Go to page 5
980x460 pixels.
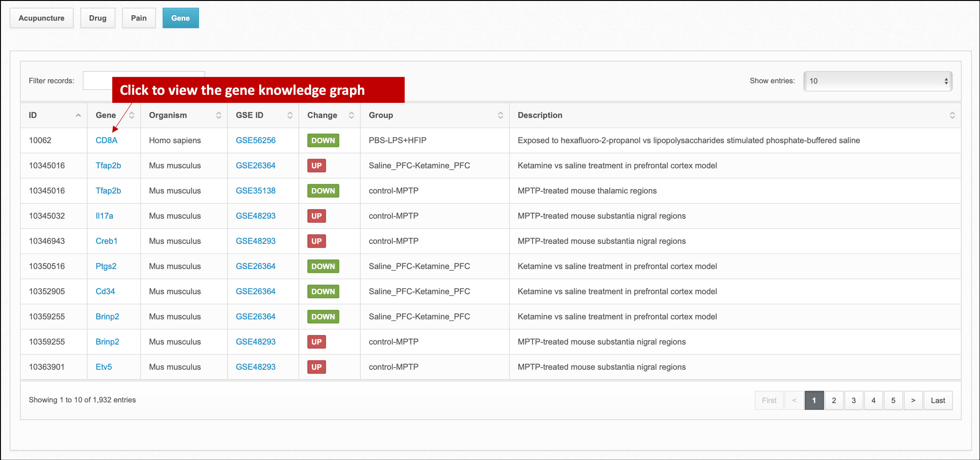pos(893,400)
